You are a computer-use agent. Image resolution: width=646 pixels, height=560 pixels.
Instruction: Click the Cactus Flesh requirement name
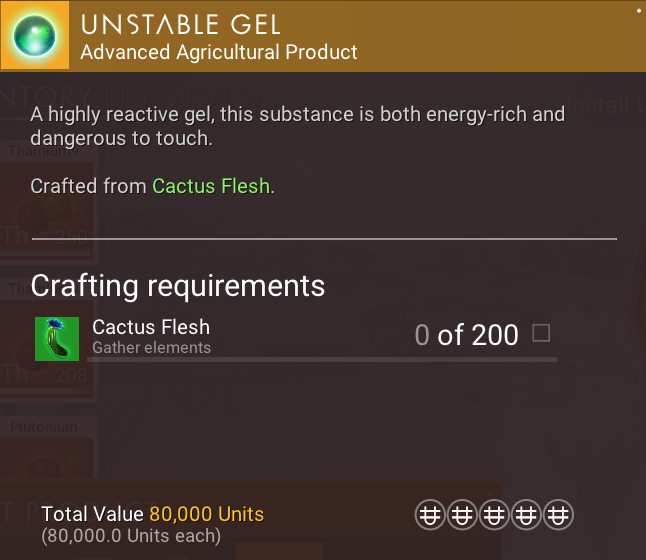click(x=151, y=326)
